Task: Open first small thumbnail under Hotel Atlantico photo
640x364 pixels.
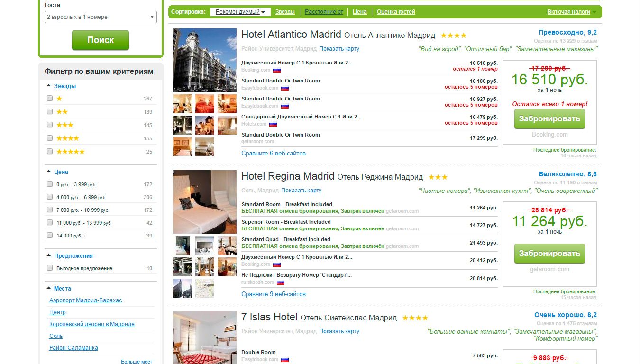Action: (x=183, y=104)
